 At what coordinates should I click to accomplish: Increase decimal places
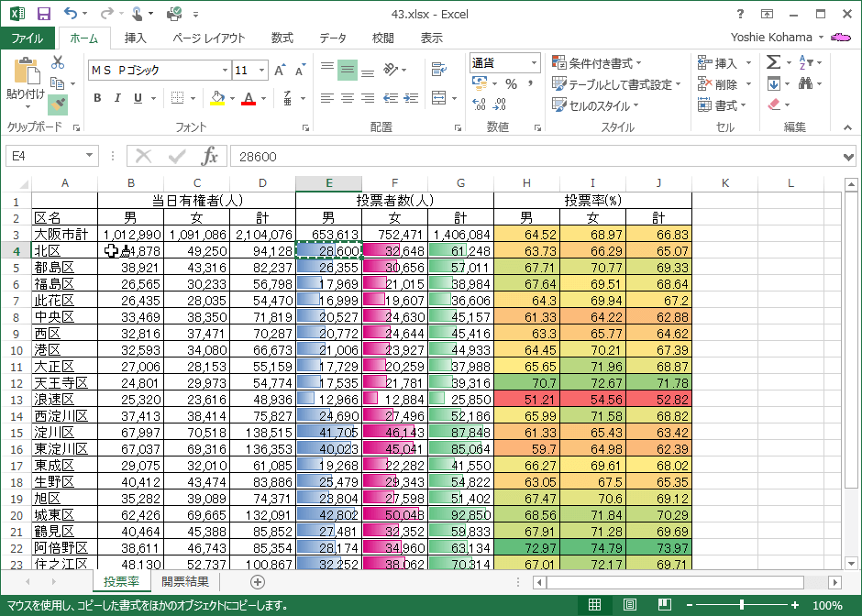tap(479, 104)
